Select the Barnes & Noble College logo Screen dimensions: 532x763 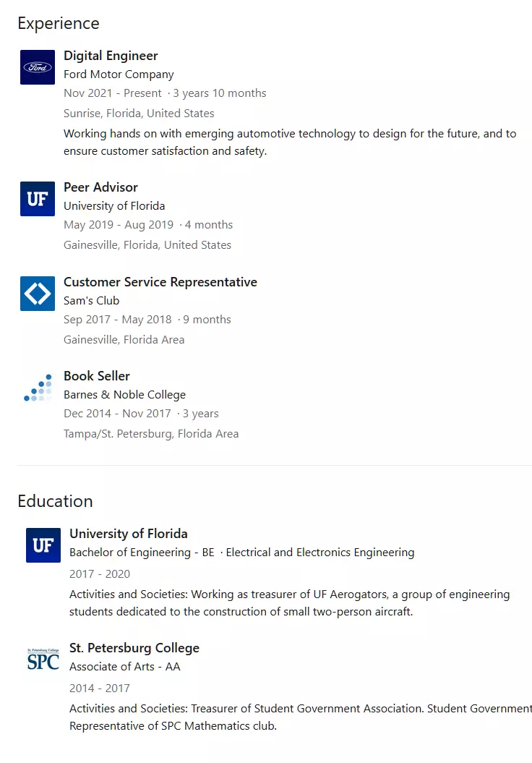tap(38, 388)
